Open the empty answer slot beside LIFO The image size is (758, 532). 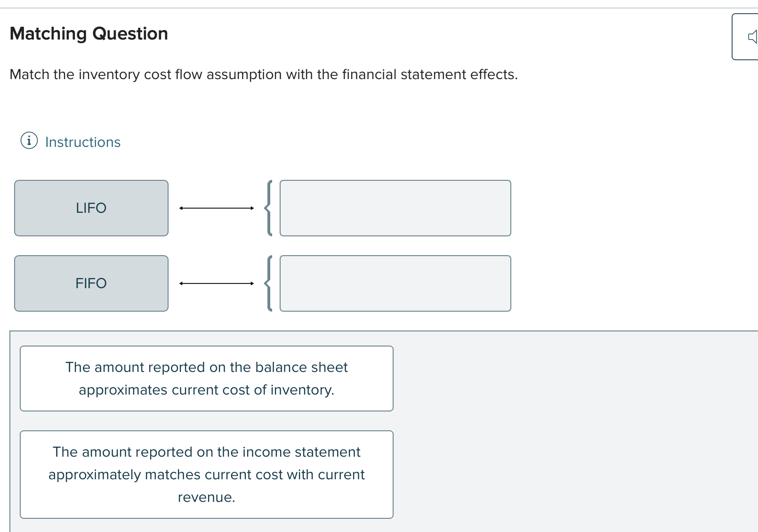coord(395,208)
